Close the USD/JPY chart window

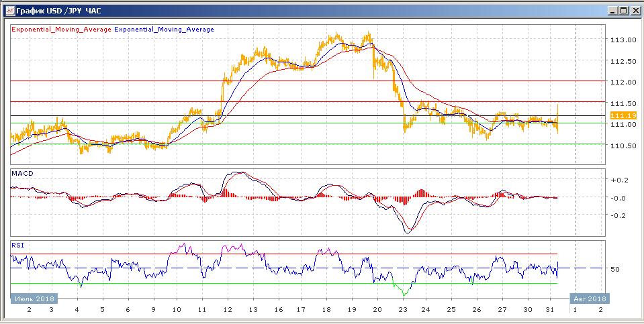[635, 11]
